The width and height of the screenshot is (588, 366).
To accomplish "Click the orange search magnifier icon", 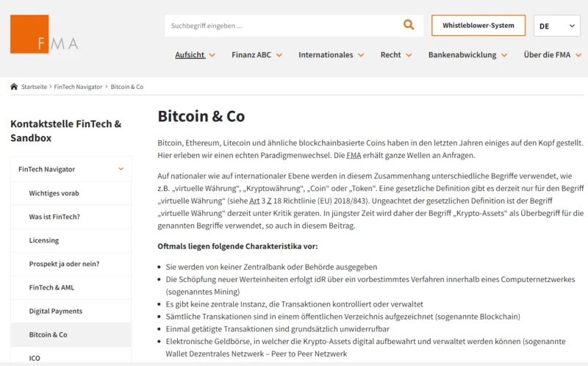I will coord(409,26).
